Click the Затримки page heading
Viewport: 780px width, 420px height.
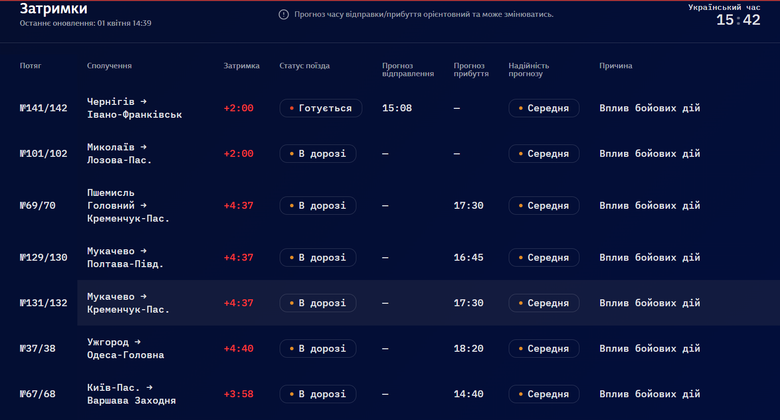tap(53, 9)
